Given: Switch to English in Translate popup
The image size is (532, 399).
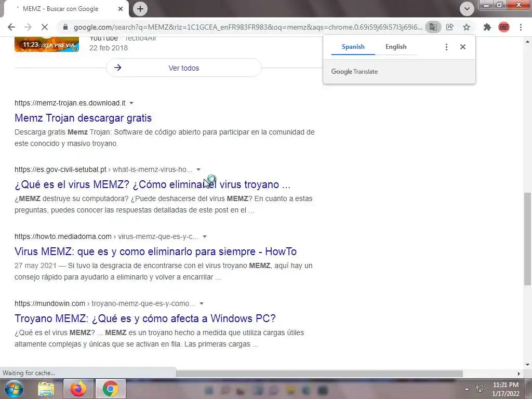Looking at the screenshot, I should [395, 47].
